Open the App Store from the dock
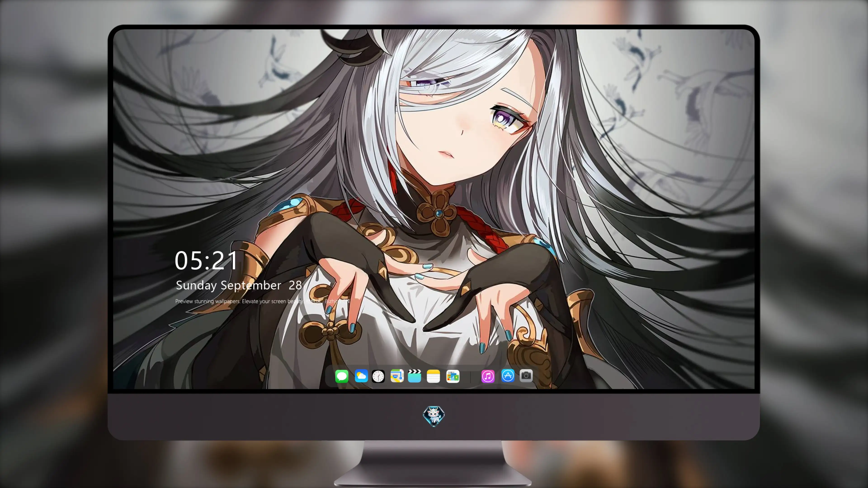Screen dimensions: 868x488 (507, 375)
